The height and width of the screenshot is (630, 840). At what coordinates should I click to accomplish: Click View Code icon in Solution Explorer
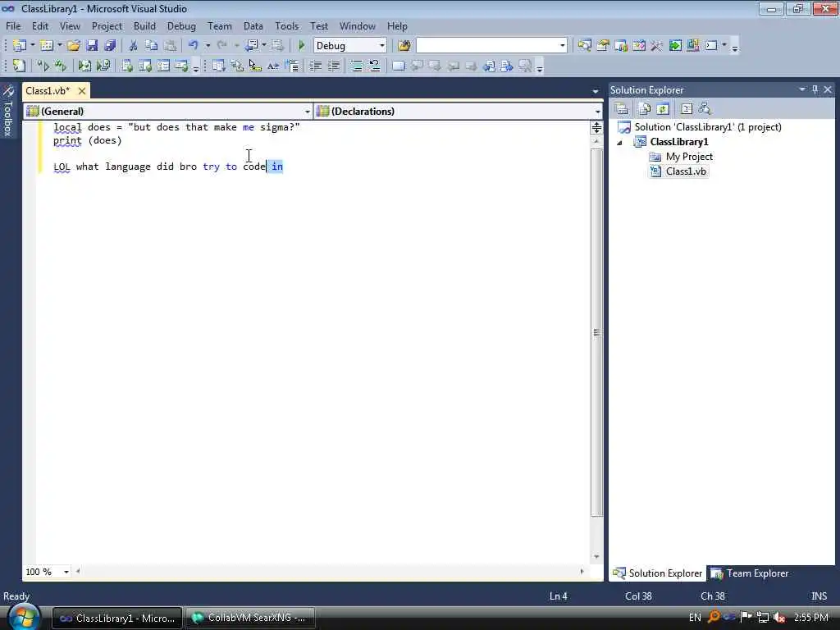[687, 109]
